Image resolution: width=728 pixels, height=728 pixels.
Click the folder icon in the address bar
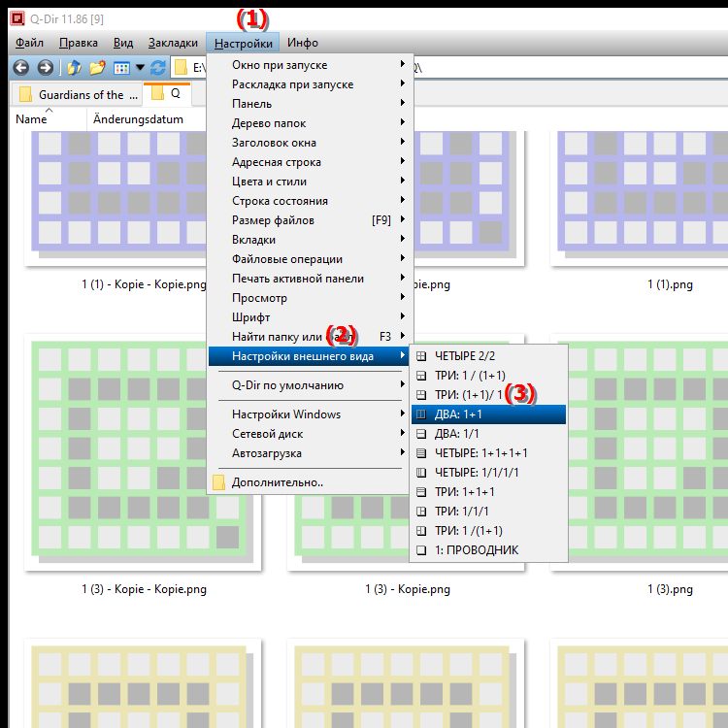coord(181,68)
